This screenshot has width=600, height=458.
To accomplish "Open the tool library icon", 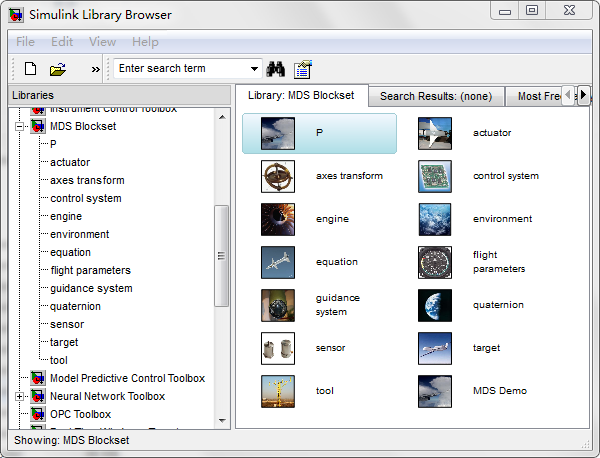I will tap(278, 391).
